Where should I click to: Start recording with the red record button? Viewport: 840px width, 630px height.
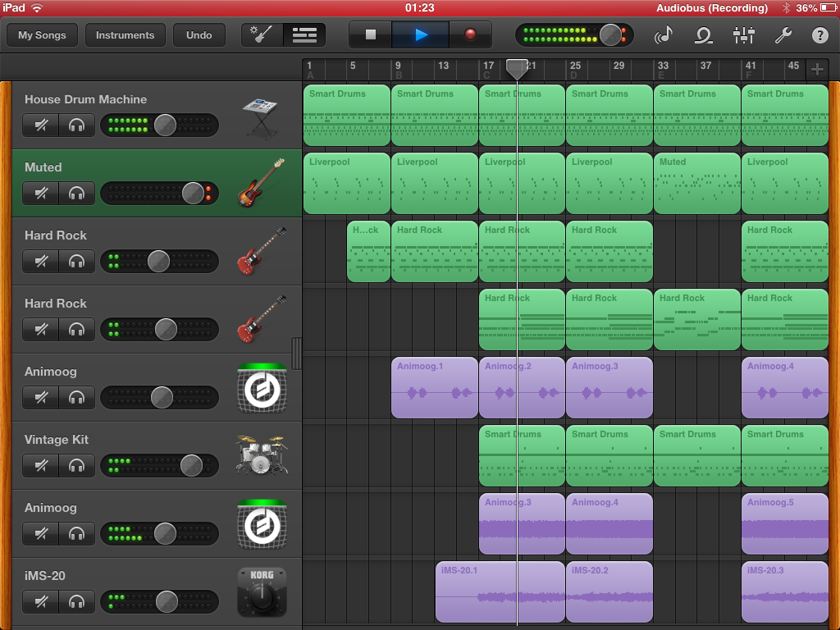470,34
